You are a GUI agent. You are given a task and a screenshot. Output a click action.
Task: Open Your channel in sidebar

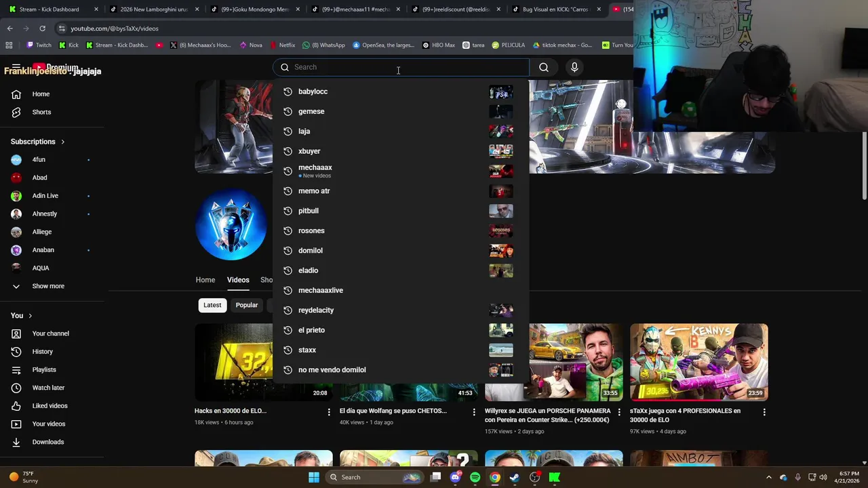pos(52,333)
